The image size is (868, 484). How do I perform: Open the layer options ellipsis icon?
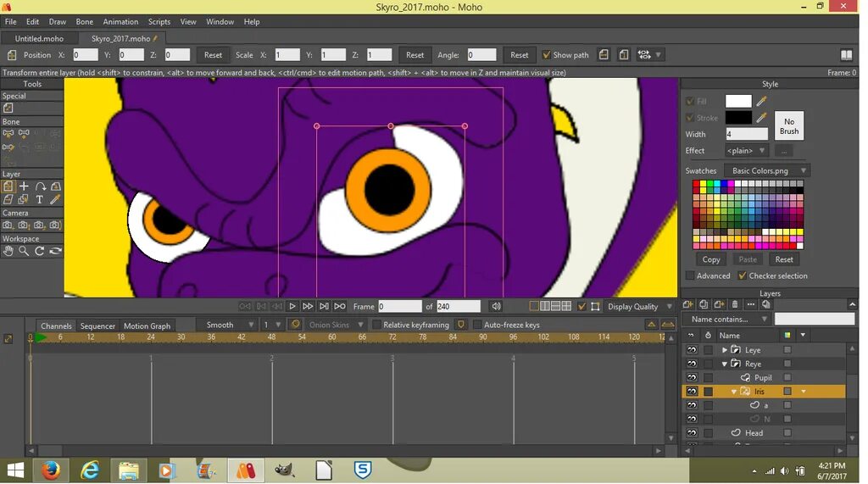[750, 304]
